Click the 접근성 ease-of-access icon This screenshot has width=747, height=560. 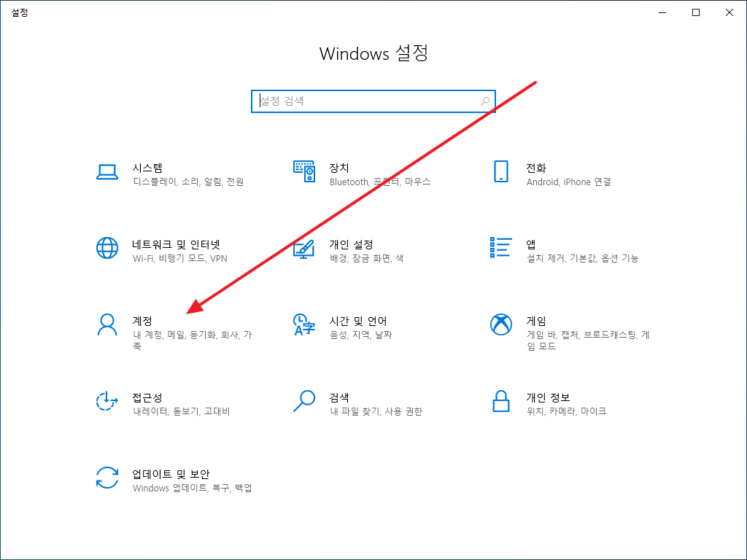pos(107,401)
